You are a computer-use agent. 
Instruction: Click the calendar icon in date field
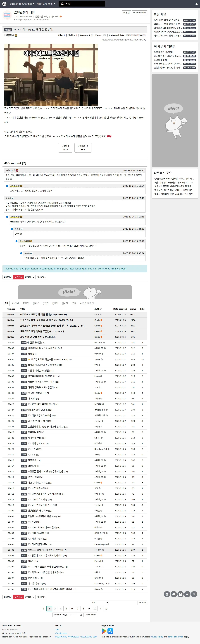pyautogui.click(x=81, y=615)
